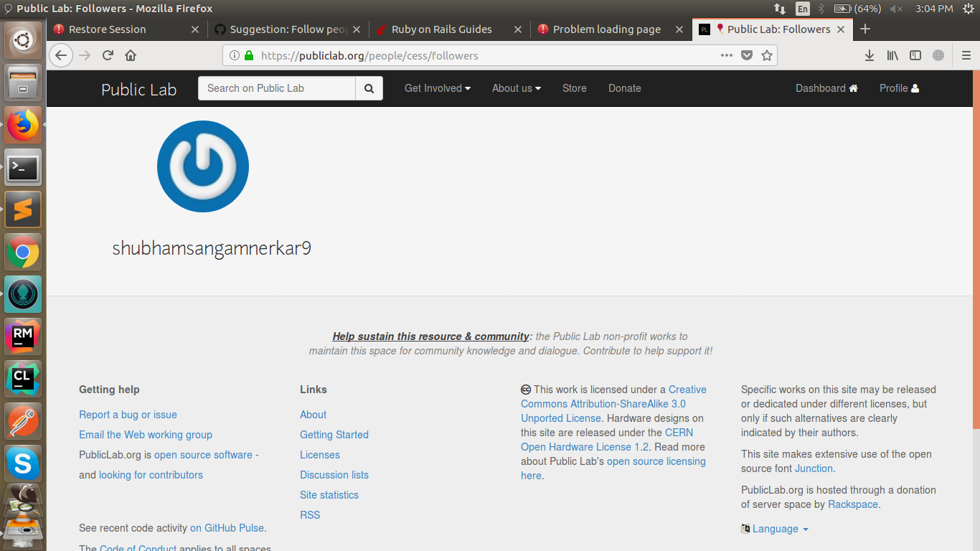Open a new browser tab
Image resolution: width=980 pixels, height=551 pixels.
click(x=865, y=29)
